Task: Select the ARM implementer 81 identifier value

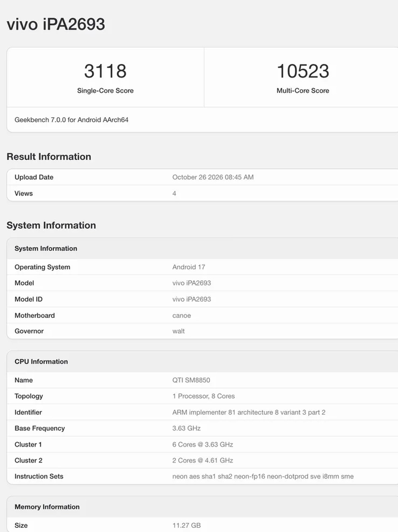Action: 249,412
